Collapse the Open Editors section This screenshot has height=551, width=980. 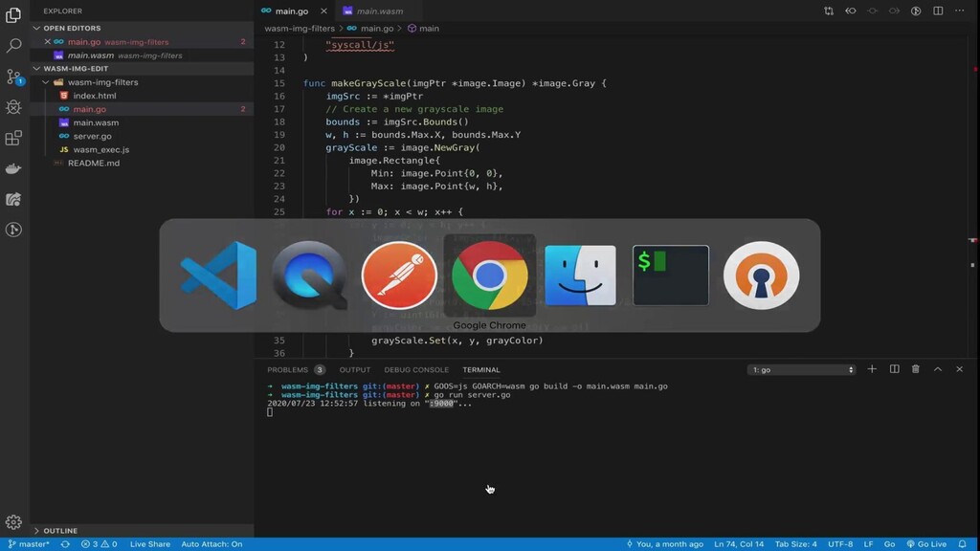click(x=72, y=29)
